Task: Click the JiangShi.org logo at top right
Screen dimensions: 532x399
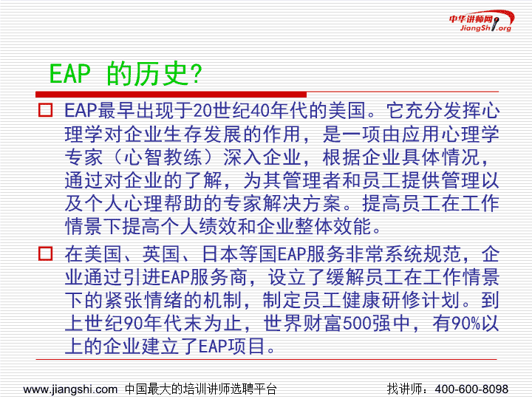Action: [481, 21]
